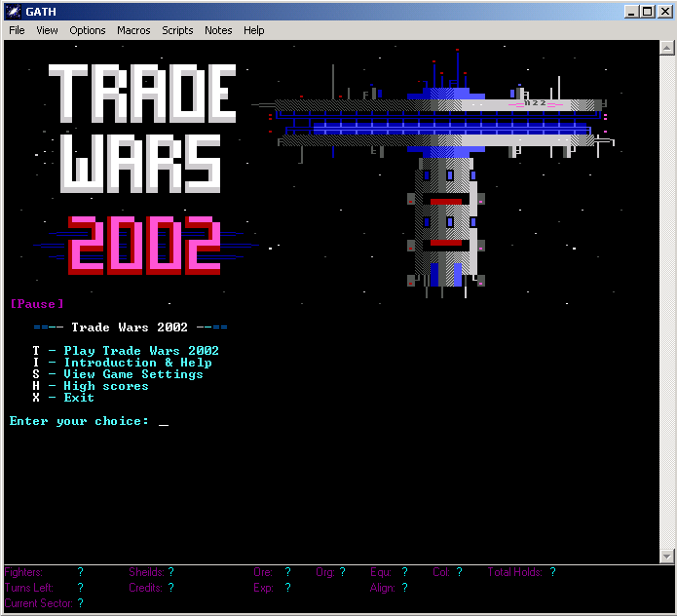The height and width of the screenshot is (616, 677).
Task: Click the scrollbar up arrow
Action: tap(666, 48)
